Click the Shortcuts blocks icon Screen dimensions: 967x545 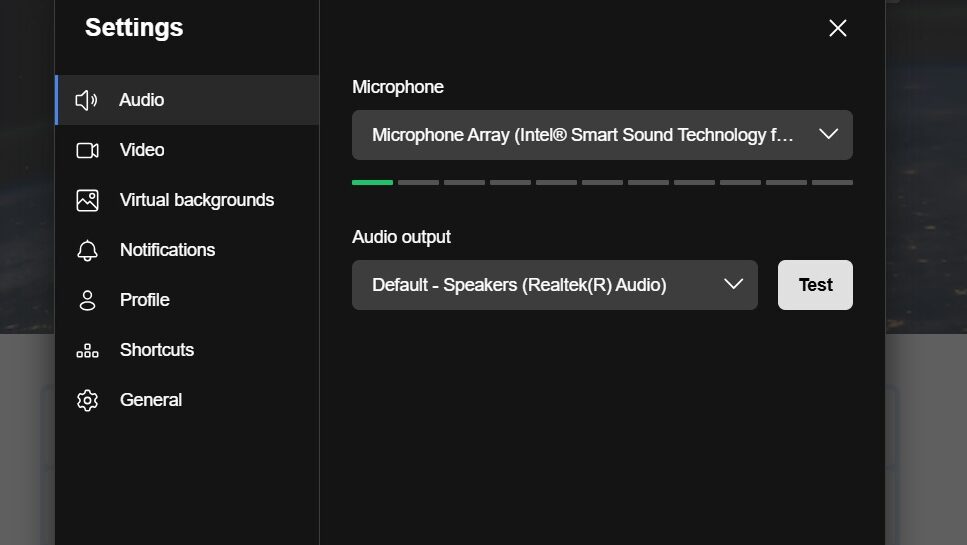coord(87,350)
